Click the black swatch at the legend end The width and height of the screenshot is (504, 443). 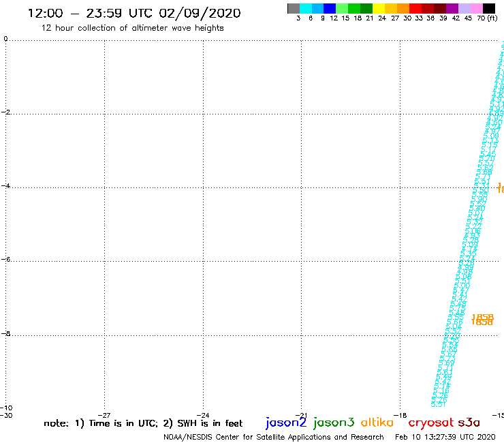click(489, 8)
